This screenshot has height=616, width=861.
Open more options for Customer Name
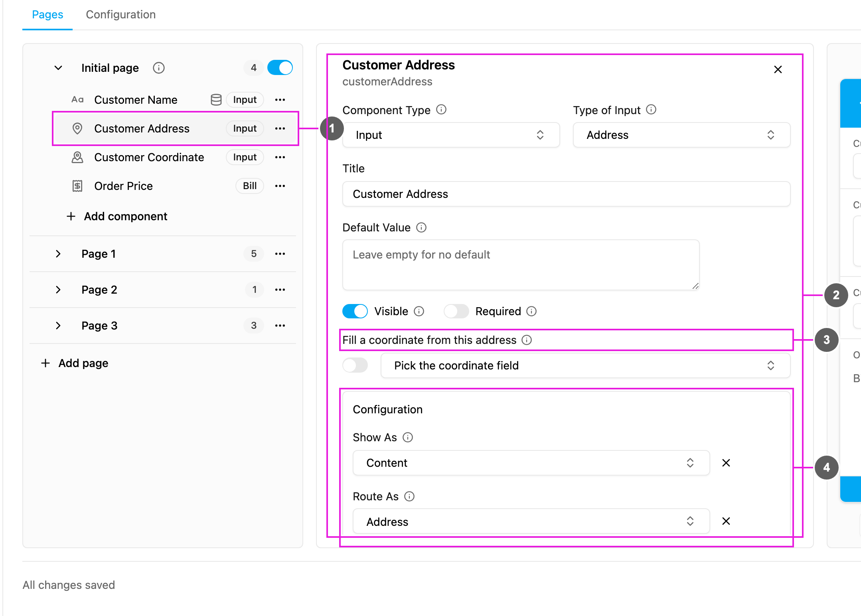point(280,100)
